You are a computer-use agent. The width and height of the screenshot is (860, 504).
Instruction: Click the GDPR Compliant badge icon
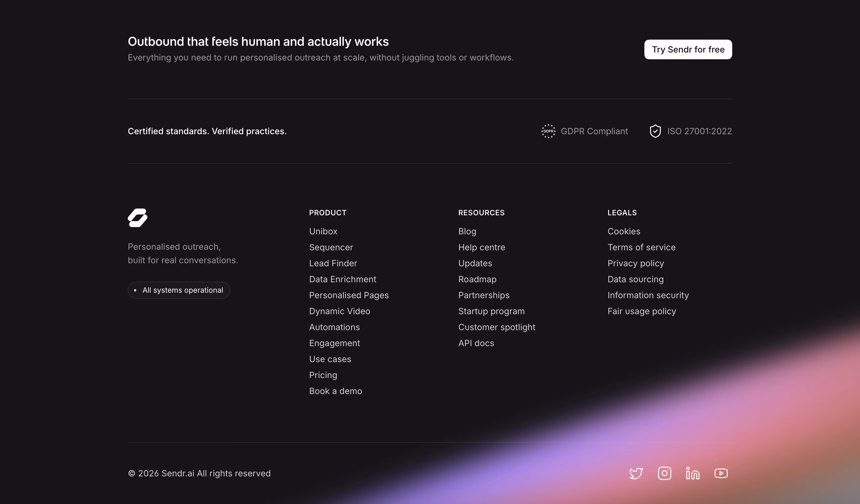549,131
